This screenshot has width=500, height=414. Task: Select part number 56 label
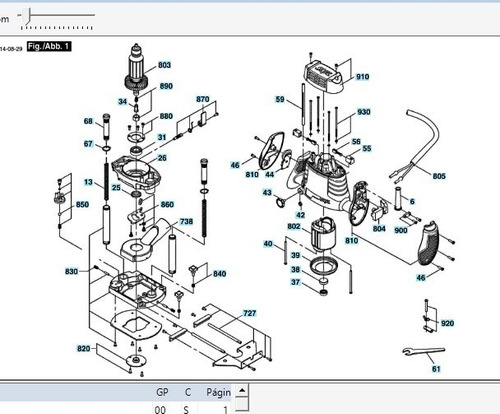[x=356, y=141]
